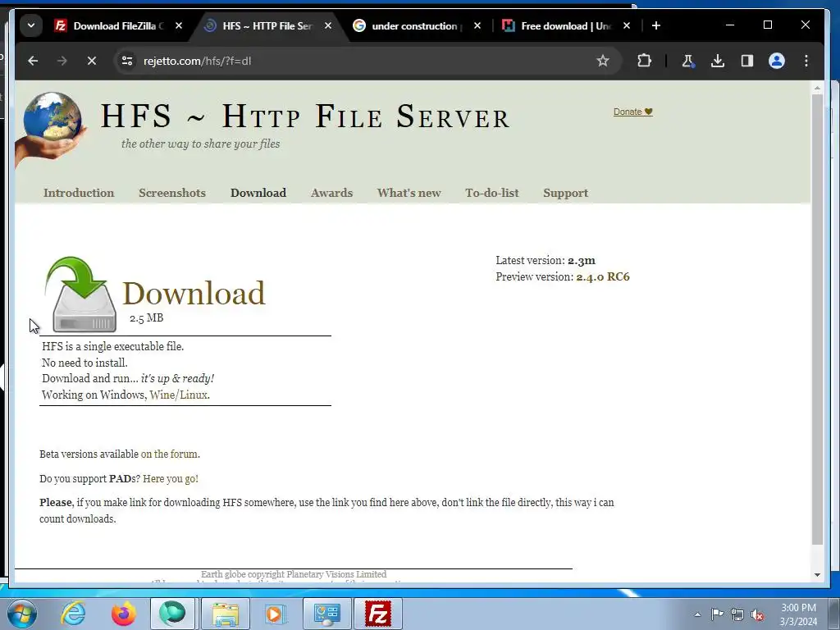Image resolution: width=840 pixels, height=630 pixels.
Task: Close the HFS tab
Action: pyautogui.click(x=328, y=25)
